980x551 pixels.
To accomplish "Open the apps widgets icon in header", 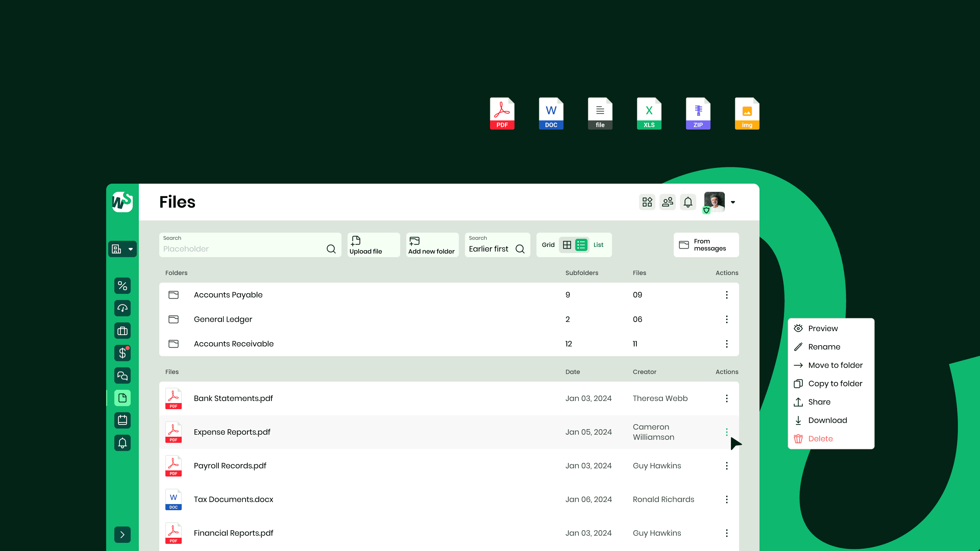I will click(647, 202).
